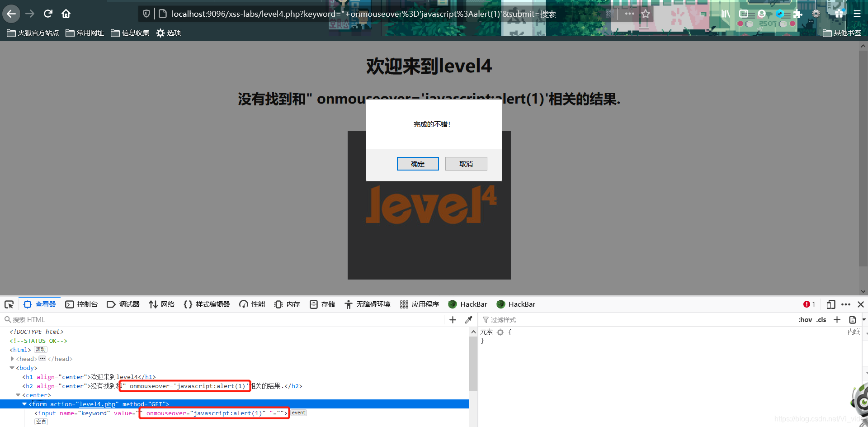868x427 pixels.
Task: Reload the current page
Action: point(48,14)
